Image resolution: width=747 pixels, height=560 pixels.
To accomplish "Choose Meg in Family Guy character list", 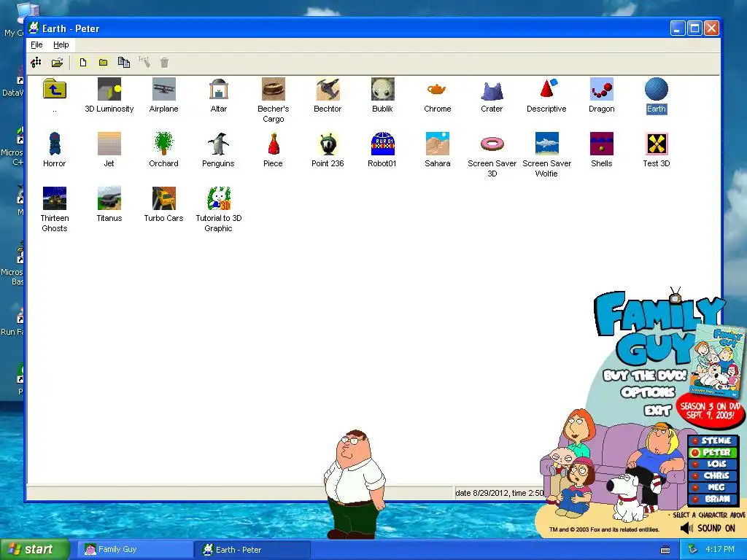I will [712, 487].
